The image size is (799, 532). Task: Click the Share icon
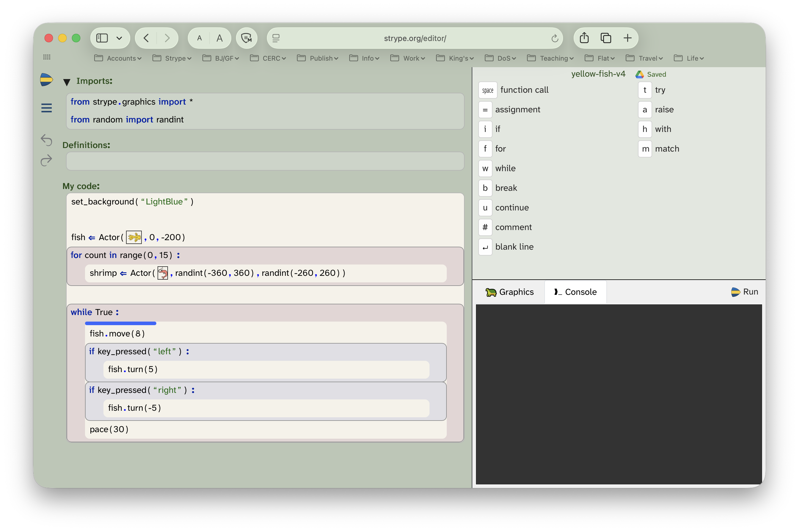pyautogui.click(x=584, y=38)
